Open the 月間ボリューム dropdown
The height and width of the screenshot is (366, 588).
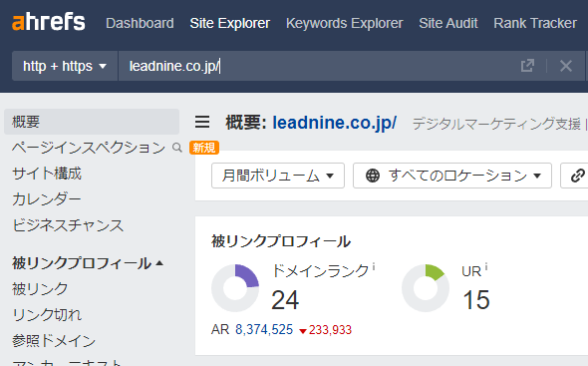[x=278, y=176]
